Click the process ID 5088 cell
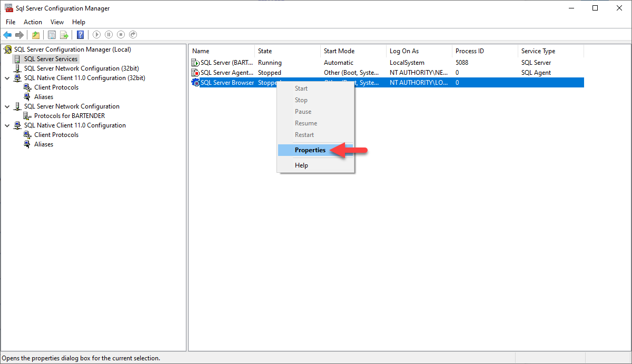632x364 pixels. pyautogui.click(x=462, y=63)
